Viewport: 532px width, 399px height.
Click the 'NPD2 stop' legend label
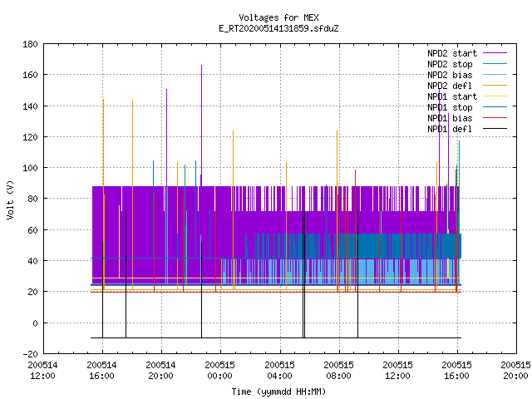pos(450,64)
